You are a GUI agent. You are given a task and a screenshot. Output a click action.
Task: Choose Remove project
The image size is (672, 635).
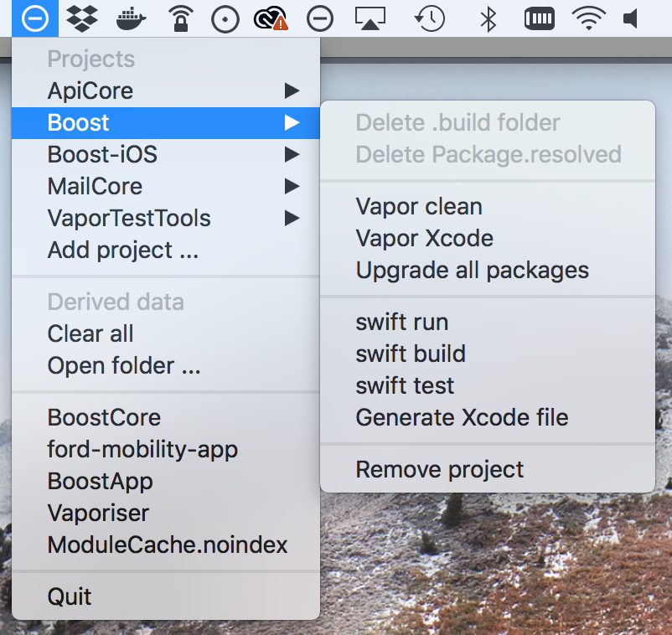[439, 469]
